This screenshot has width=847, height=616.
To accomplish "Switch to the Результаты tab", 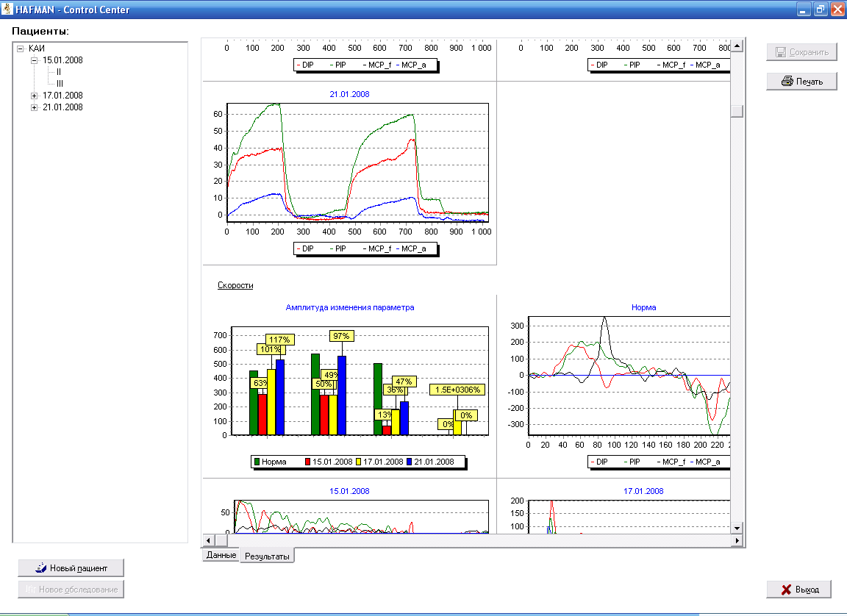I will point(267,556).
